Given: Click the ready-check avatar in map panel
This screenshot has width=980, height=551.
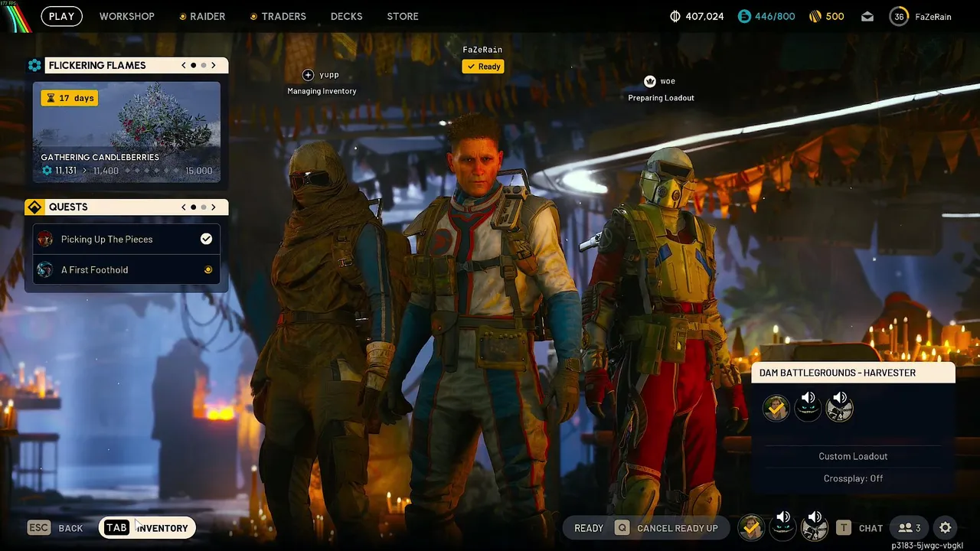Looking at the screenshot, I should 776,408.
